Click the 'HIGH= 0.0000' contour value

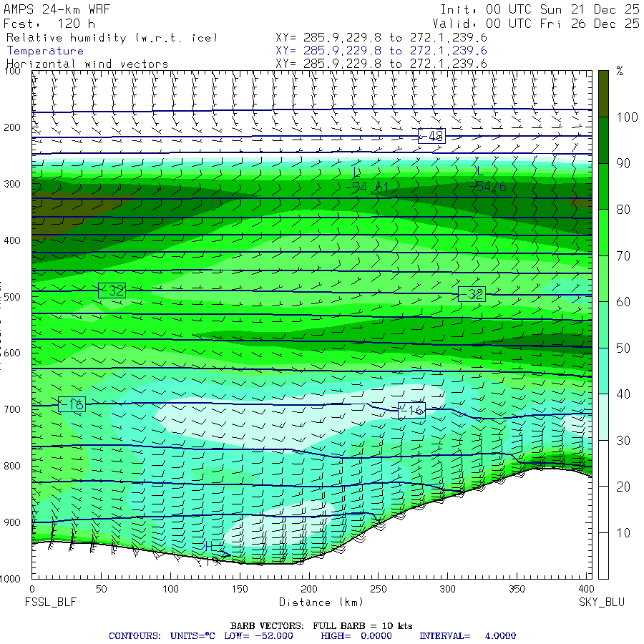click(x=356, y=636)
